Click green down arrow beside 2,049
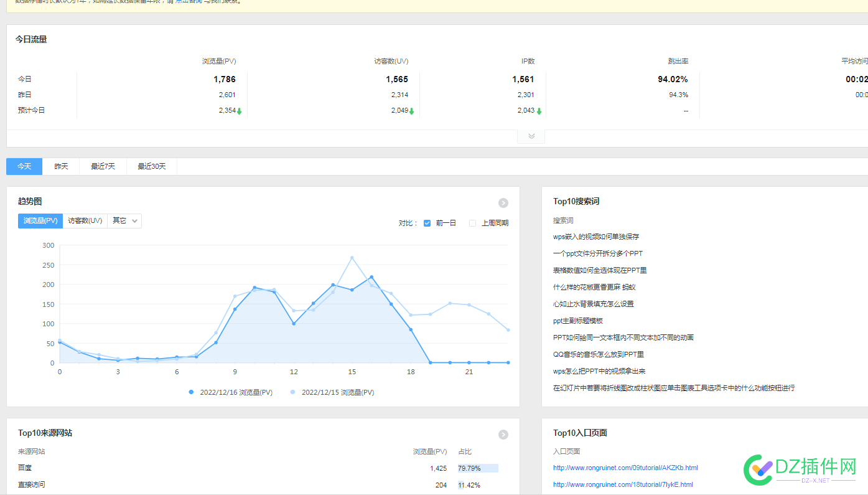 pos(411,111)
